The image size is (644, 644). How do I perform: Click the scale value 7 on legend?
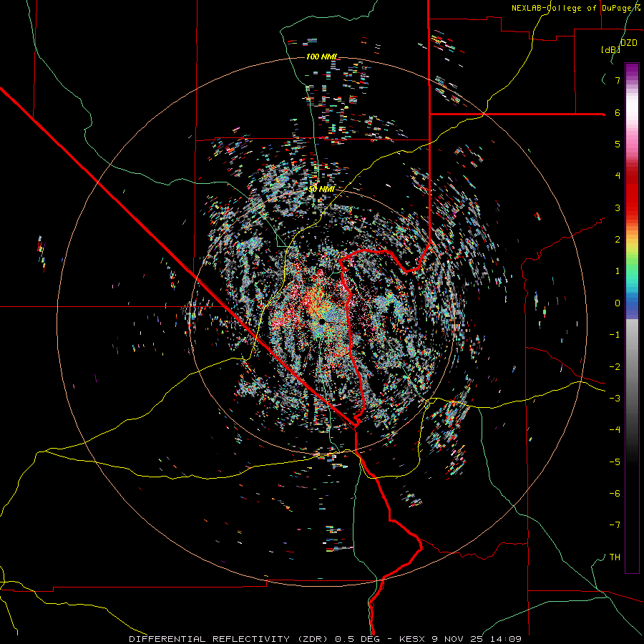point(618,80)
